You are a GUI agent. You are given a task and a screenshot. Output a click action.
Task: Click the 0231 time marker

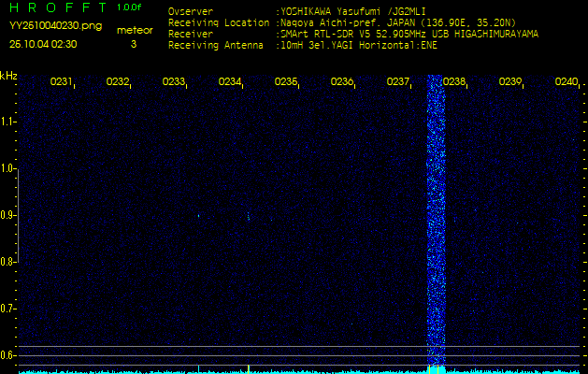point(61,81)
